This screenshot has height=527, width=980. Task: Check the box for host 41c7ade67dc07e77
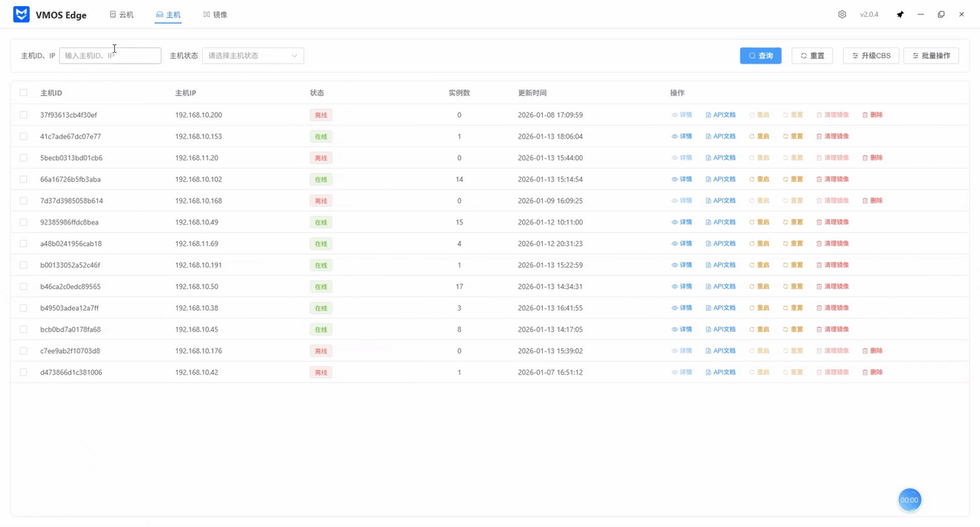coord(24,136)
